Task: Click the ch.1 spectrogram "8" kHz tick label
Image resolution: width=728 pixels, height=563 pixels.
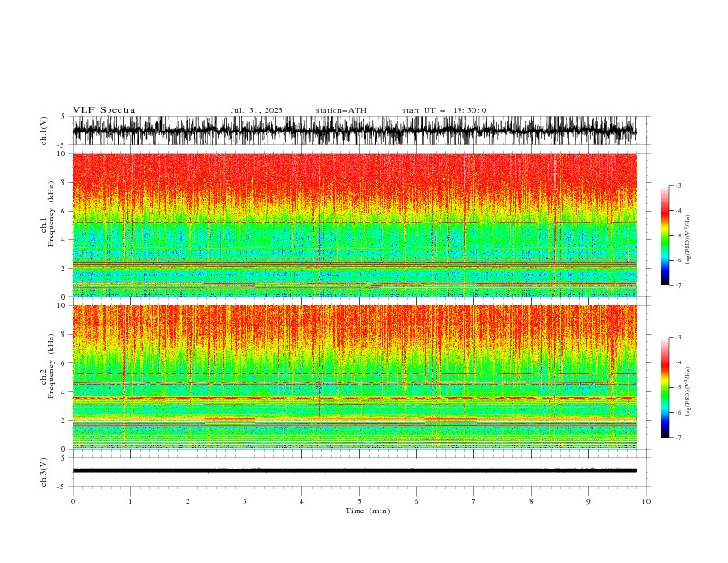Action: tap(64, 182)
